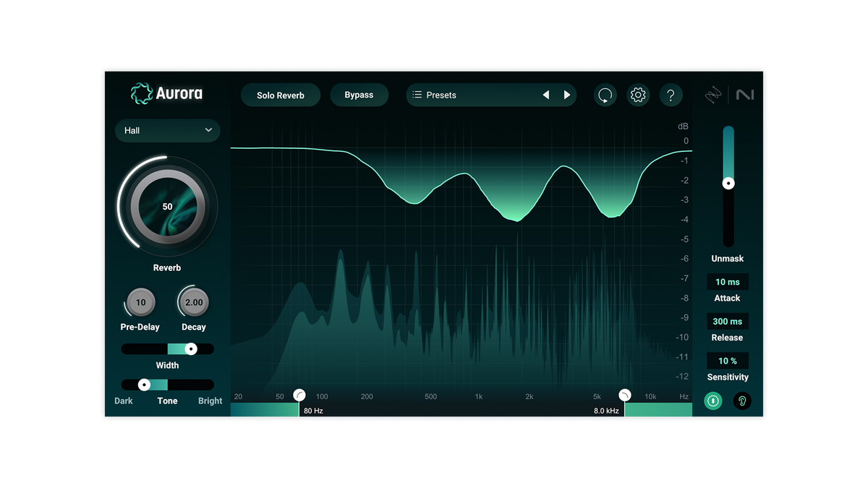Toggle Solo Reverb
The width and height of the screenshot is (868, 488).
[x=281, y=95]
